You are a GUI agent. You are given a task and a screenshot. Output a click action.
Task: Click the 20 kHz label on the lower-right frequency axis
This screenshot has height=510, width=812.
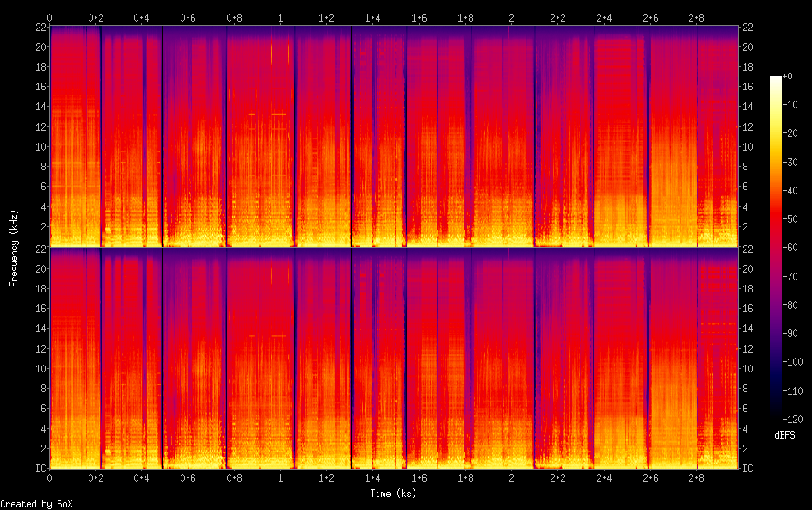click(x=748, y=269)
